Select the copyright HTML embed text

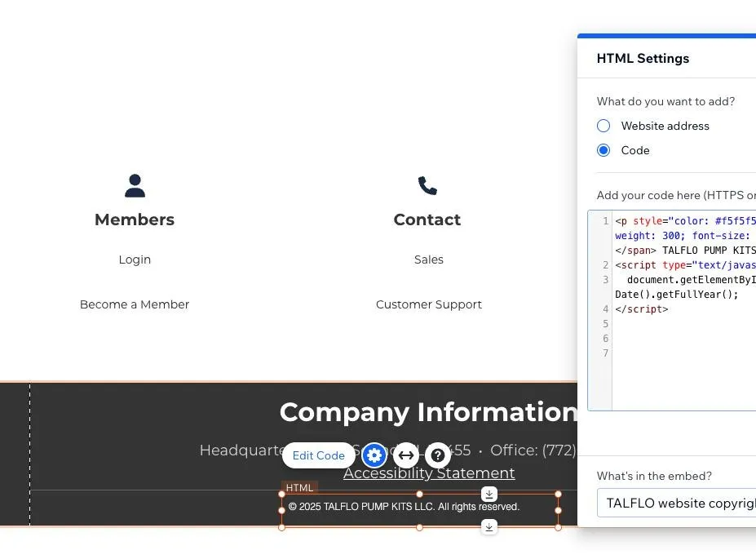click(x=404, y=507)
